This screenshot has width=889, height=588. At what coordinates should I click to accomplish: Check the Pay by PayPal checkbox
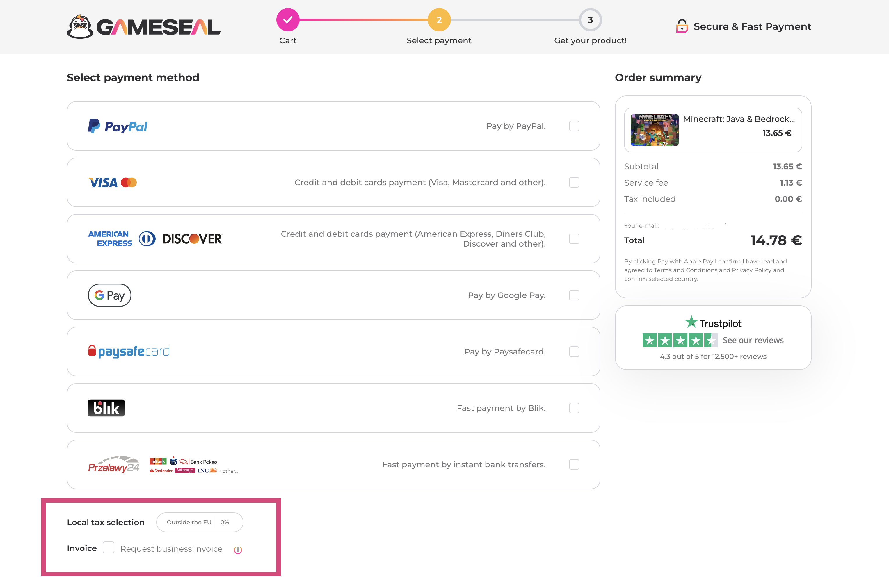click(574, 126)
